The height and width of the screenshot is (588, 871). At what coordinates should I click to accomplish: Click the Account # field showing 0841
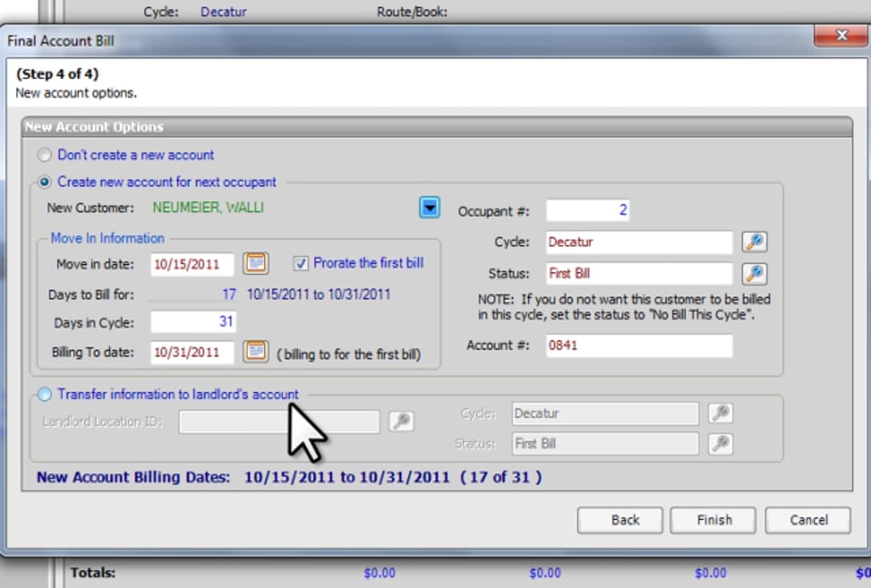pos(640,345)
